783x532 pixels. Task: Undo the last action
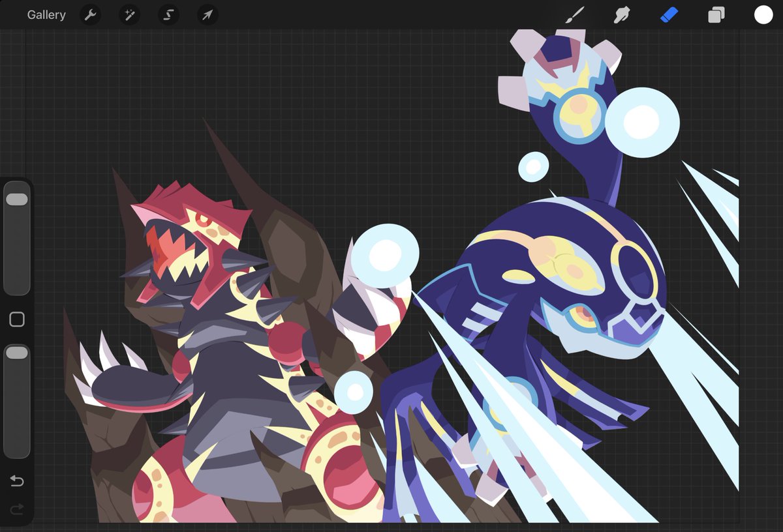click(17, 481)
